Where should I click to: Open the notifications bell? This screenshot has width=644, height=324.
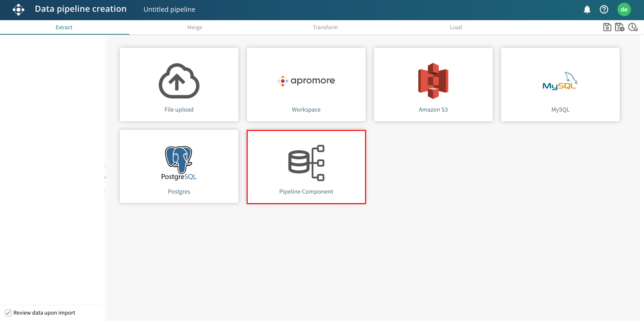pos(587,10)
